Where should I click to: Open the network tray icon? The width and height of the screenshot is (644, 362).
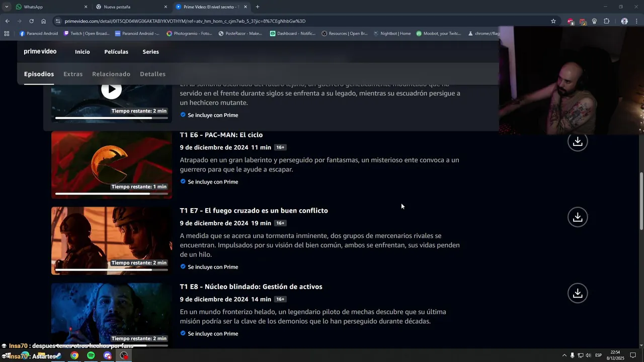[x=580, y=355]
